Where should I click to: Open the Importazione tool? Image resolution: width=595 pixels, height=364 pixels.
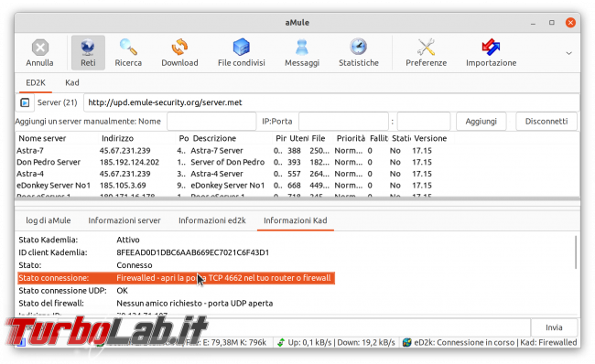pos(491,53)
